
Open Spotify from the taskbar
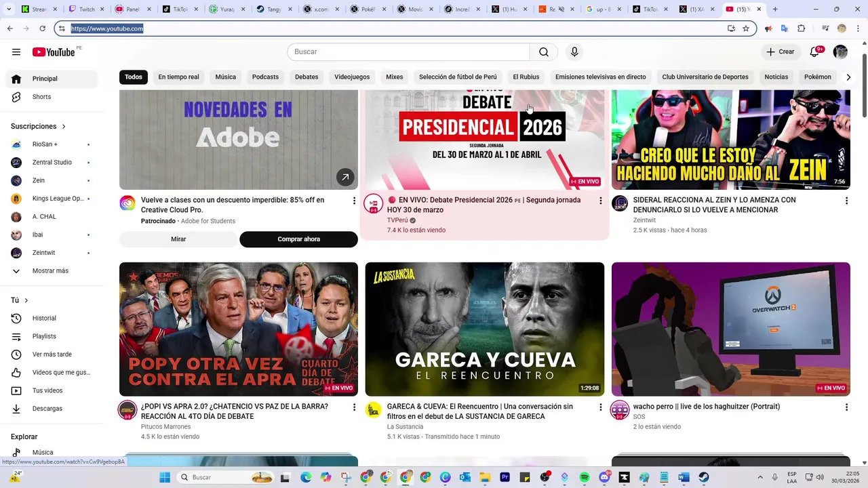(585, 477)
